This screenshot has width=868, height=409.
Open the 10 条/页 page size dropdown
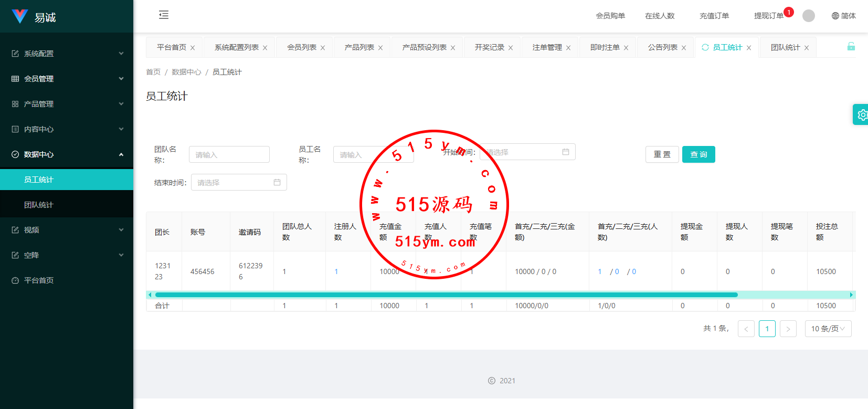point(828,329)
